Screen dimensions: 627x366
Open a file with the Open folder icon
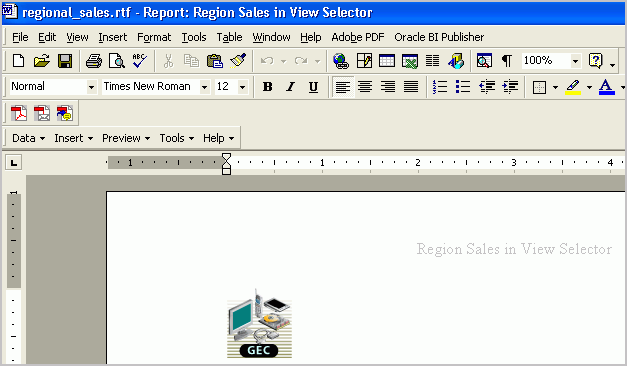(42, 61)
